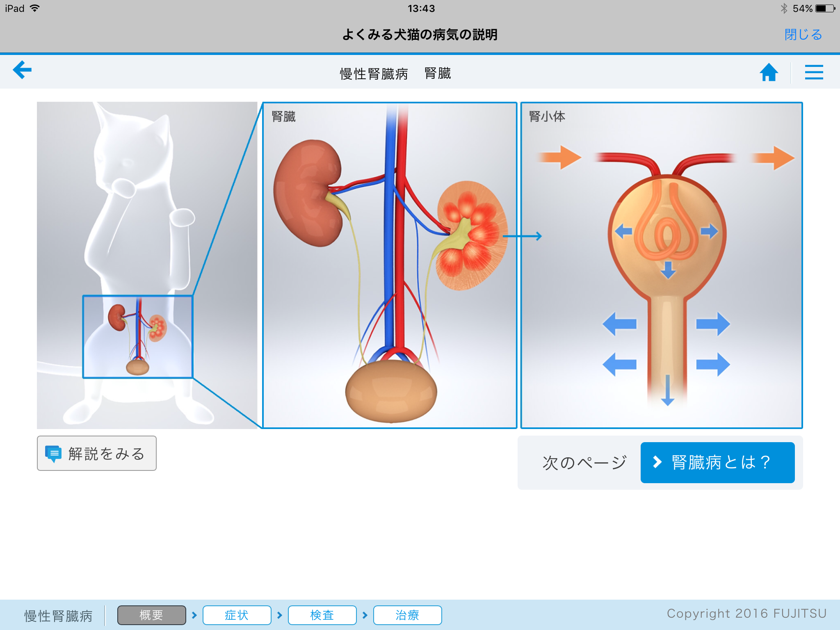Click the よくみる犬猫の病気の説明 header title
This screenshot has height=630, width=840.
tap(420, 34)
